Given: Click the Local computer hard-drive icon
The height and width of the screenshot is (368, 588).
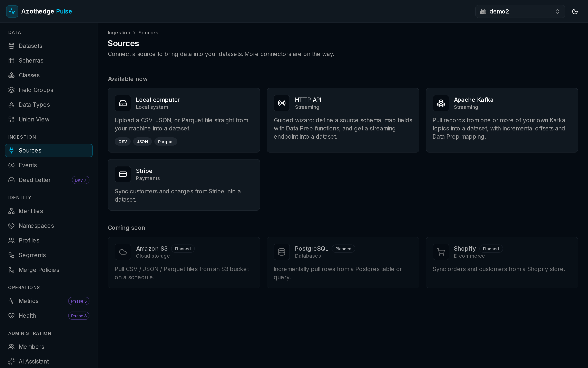Looking at the screenshot, I should [123, 103].
